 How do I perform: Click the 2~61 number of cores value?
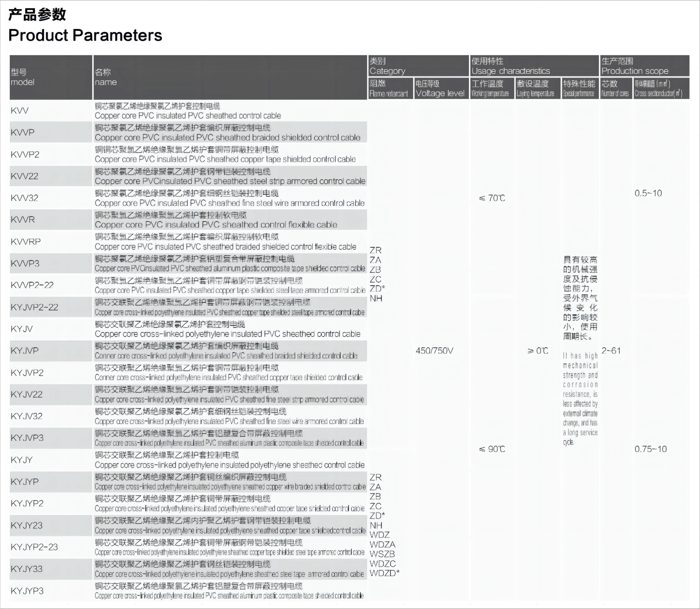(x=611, y=351)
